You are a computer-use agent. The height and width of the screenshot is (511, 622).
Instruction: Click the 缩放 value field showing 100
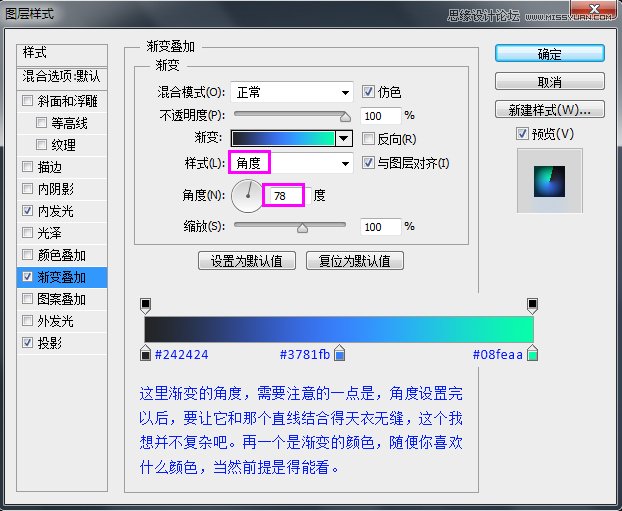point(380,227)
